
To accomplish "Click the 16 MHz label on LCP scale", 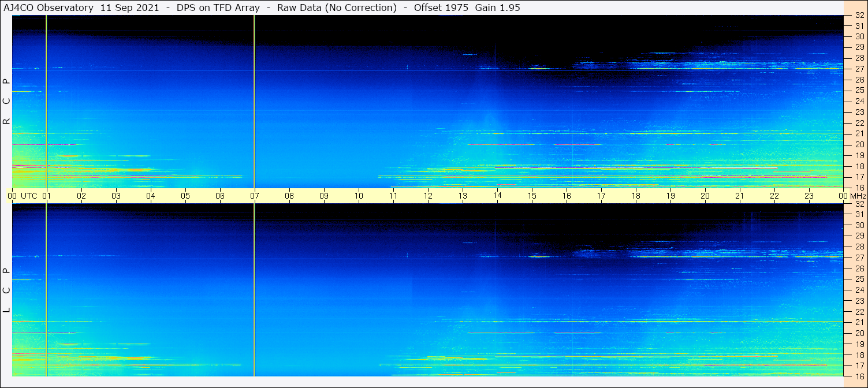I will coord(859,376).
